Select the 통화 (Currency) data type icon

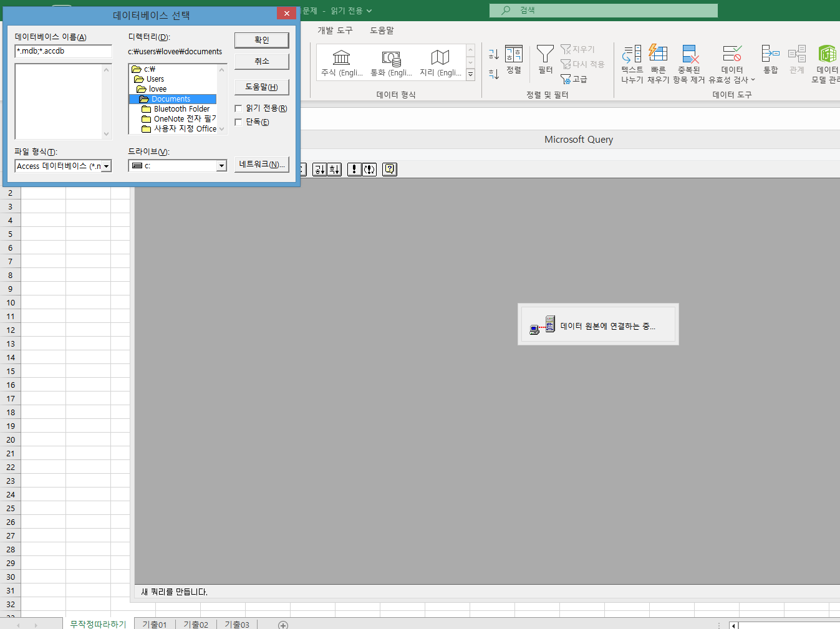point(391,59)
